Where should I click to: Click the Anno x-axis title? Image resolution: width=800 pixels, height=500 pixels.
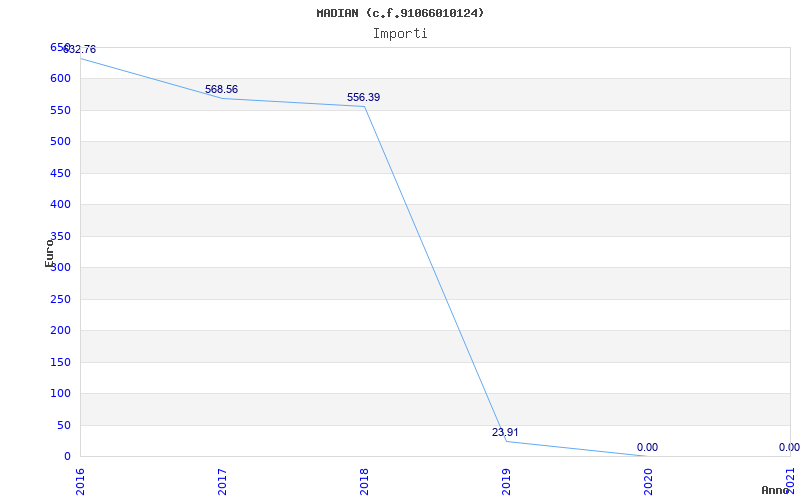(775, 490)
